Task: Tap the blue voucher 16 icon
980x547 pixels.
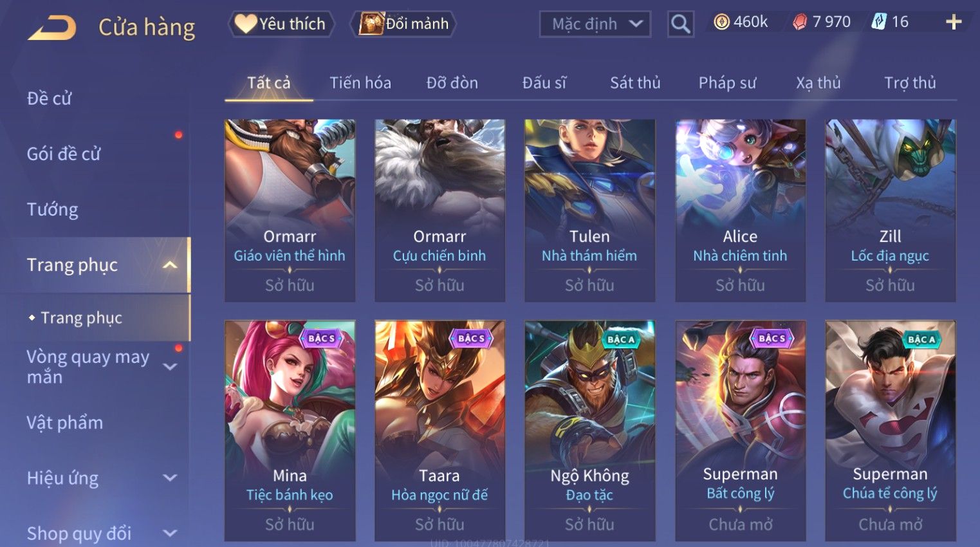Action: click(879, 22)
